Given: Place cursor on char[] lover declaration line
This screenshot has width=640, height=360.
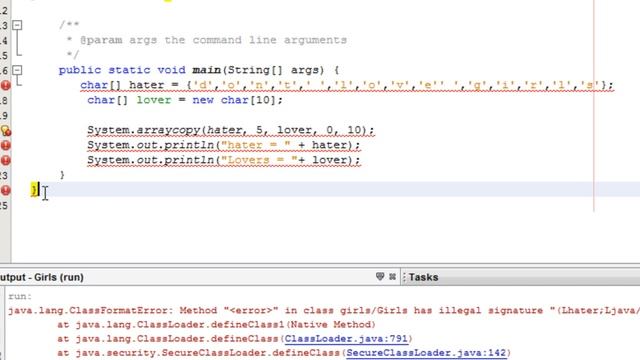Looking at the screenshot, I should pyautogui.click(x=185, y=100).
